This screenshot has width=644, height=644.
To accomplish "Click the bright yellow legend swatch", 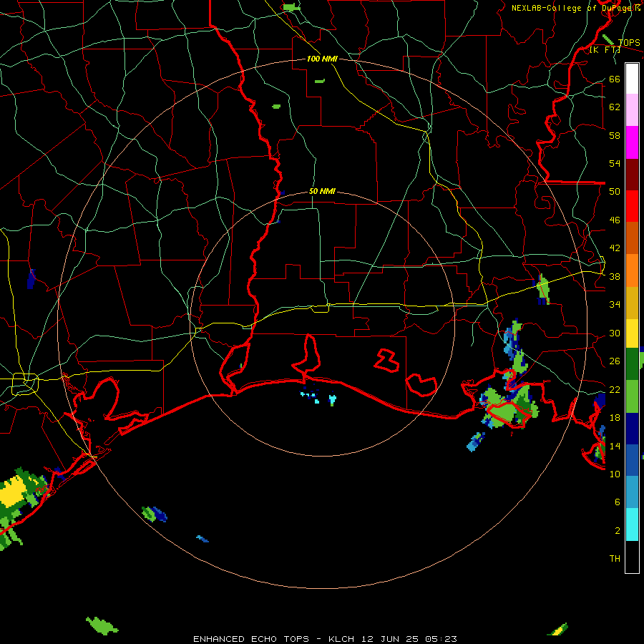I will [x=632, y=333].
